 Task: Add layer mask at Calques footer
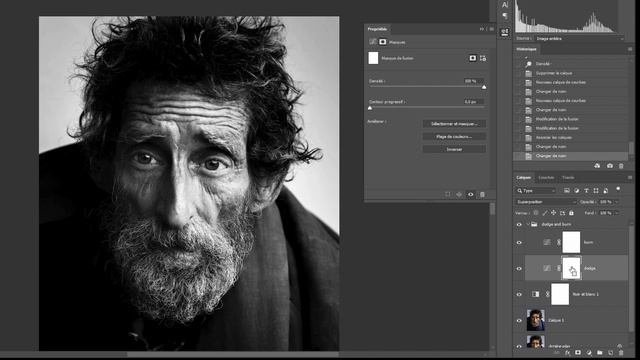(578, 353)
